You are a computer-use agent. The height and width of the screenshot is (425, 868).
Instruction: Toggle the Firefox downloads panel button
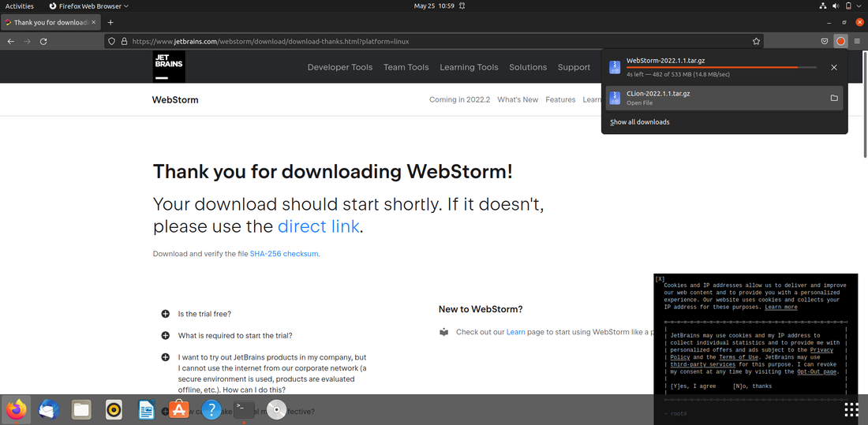(x=840, y=42)
